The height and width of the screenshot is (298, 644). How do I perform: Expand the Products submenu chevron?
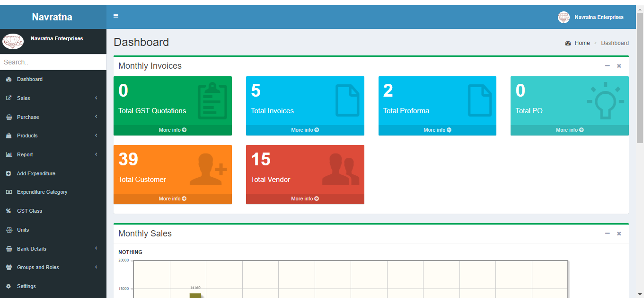(x=96, y=135)
